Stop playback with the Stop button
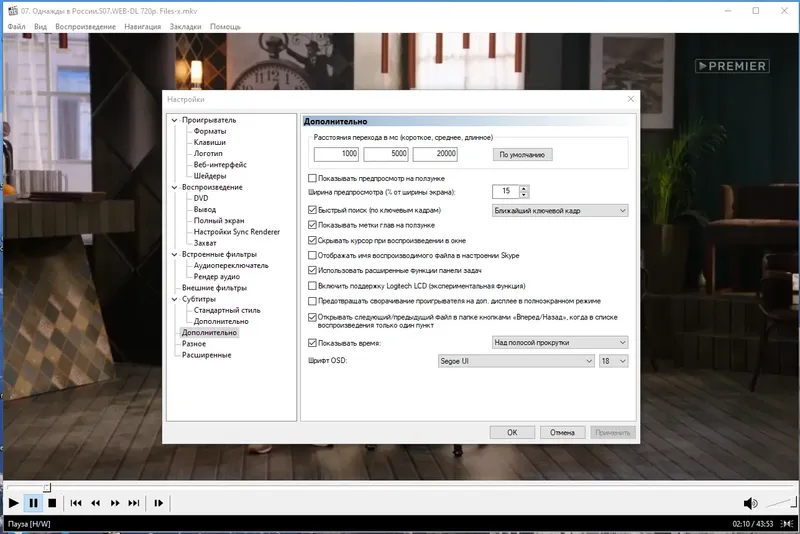The image size is (800, 534). click(52, 503)
